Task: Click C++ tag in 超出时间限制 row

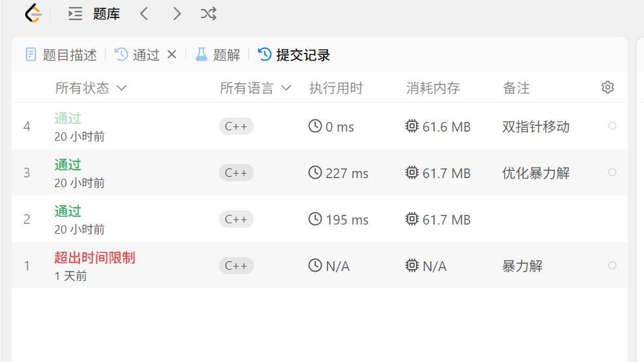Action: (x=236, y=266)
